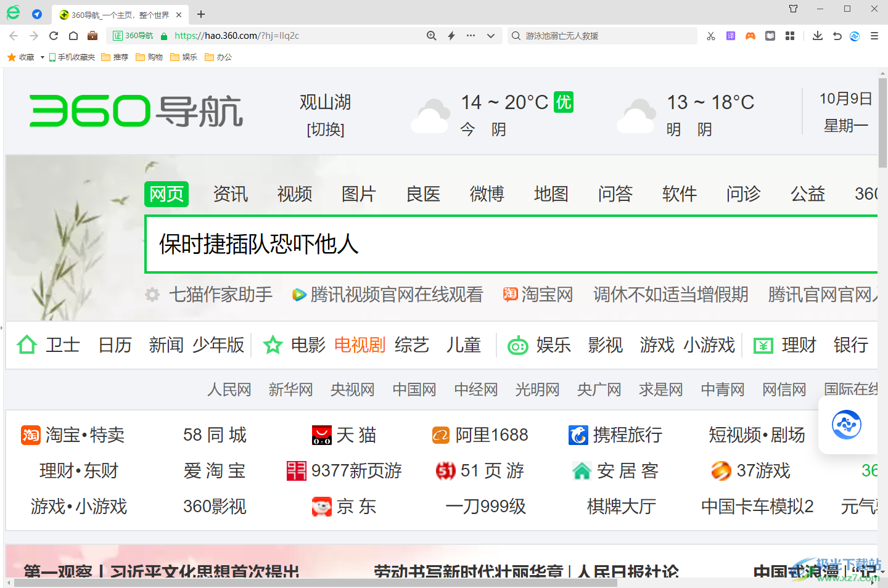Open the briefcase icon in the toolbar
Image resolution: width=888 pixels, height=588 pixels.
coord(92,36)
